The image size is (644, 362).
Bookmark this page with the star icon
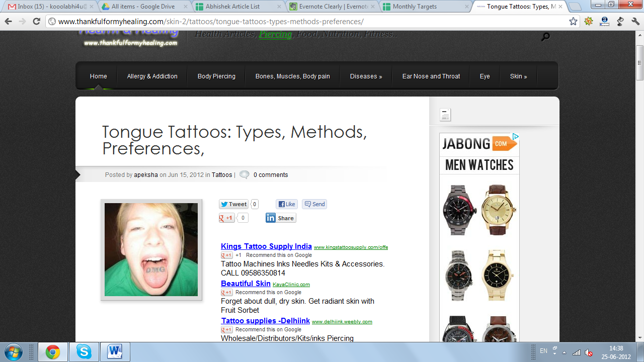pyautogui.click(x=573, y=22)
